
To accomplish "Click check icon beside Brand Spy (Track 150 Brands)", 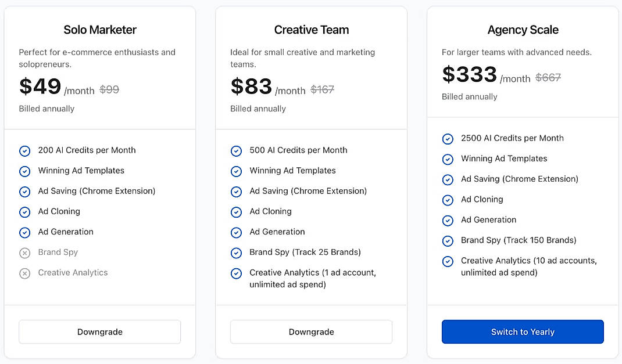I will (x=448, y=241).
